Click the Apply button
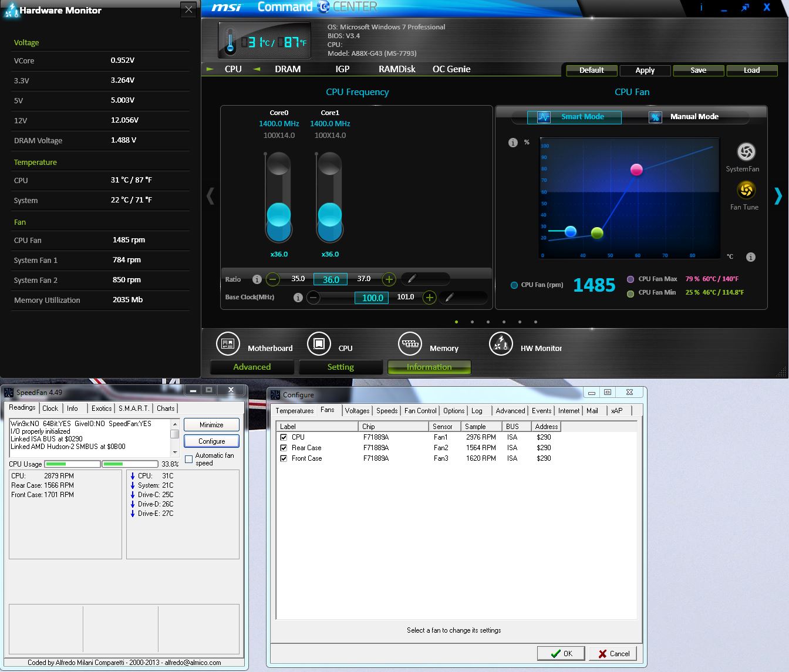This screenshot has width=789, height=672. point(645,70)
